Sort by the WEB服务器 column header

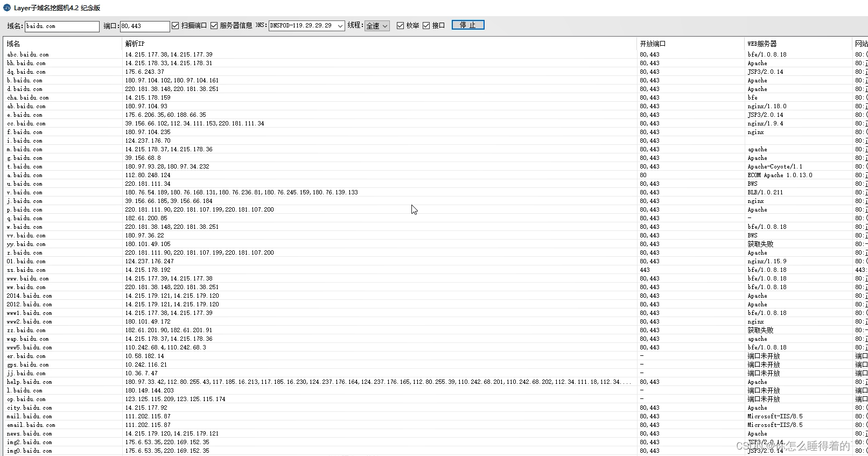799,44
